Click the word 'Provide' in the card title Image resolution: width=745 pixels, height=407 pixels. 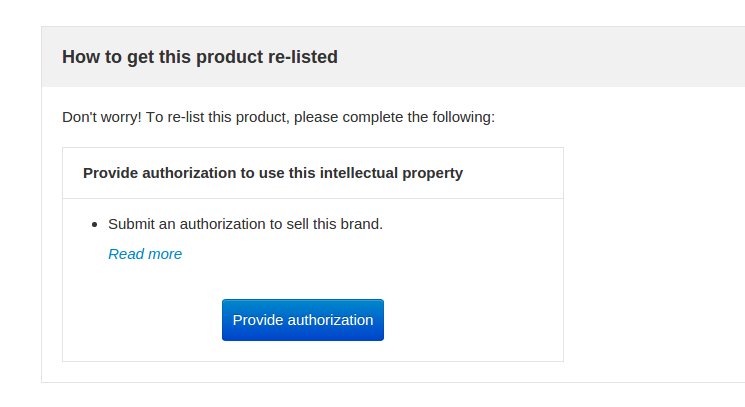coord(111,173)
